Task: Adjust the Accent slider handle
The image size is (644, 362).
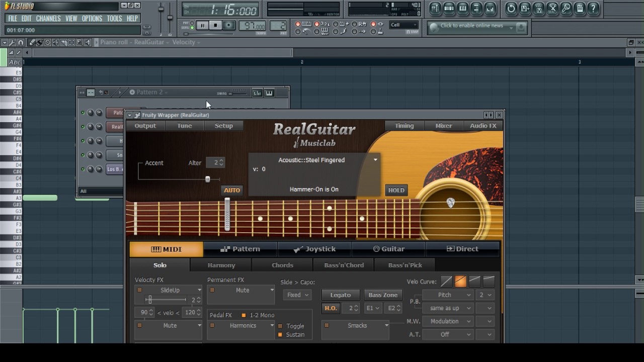Action: click(x=207, y=179)
